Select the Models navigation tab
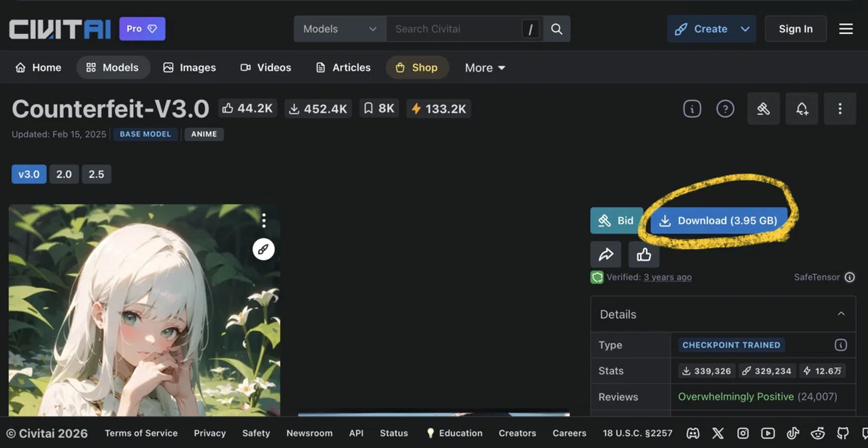 [113, 67]
